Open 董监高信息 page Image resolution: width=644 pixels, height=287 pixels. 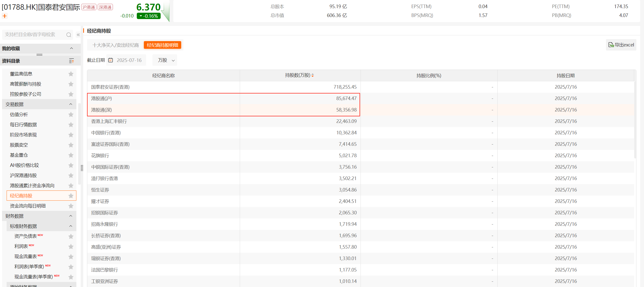[21, 74]
